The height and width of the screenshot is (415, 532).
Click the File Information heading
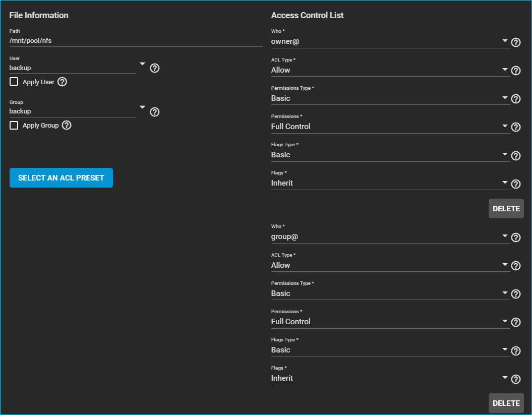click(39, 15)
